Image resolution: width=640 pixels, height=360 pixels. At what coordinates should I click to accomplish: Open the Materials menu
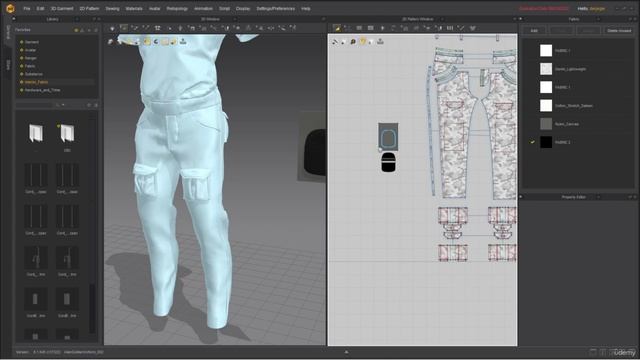[134, 9]
